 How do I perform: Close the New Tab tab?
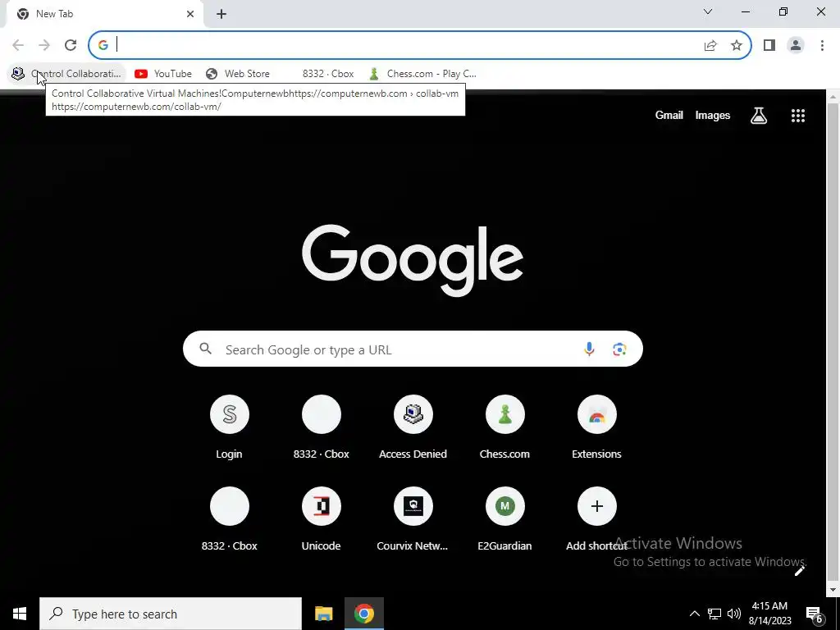tap(190, 14)
